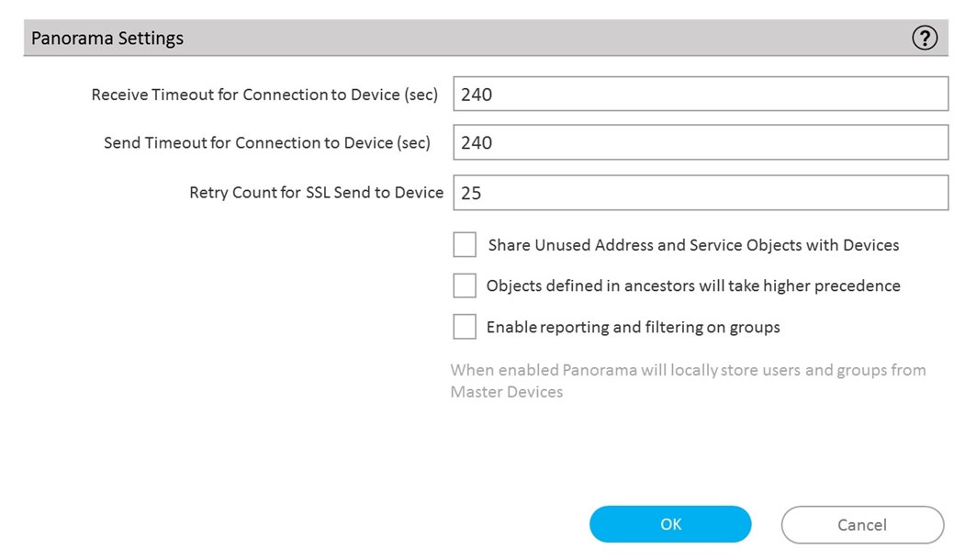This screenshot has width=965, height=560.
Task: Click the Share Unused Address and Service Objects text
Action: pos(693,245)
